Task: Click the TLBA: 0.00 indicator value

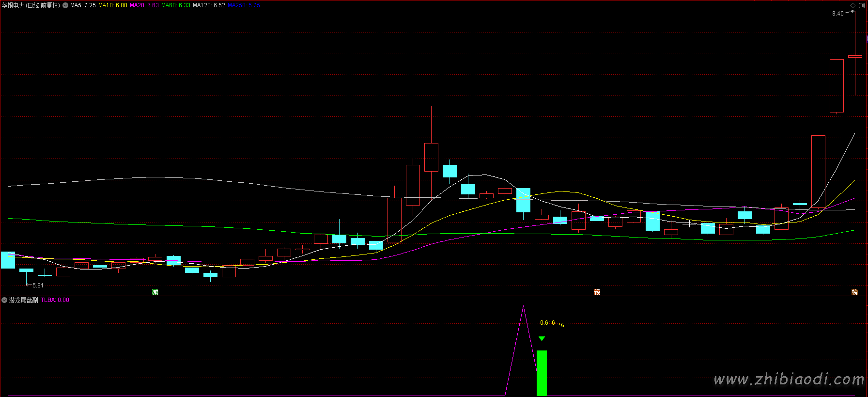Action: click(55, 300)
